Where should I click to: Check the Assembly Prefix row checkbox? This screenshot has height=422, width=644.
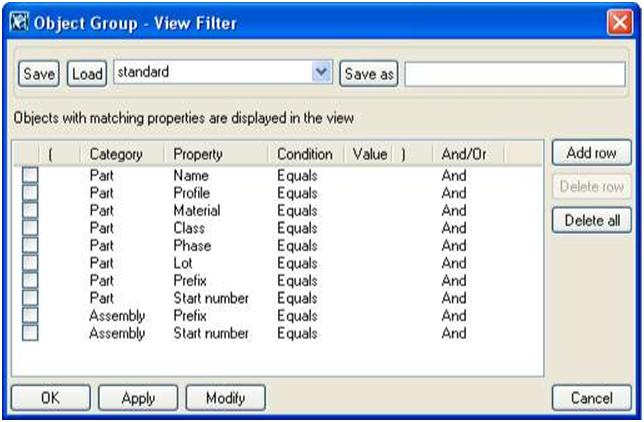pos(30,315)
